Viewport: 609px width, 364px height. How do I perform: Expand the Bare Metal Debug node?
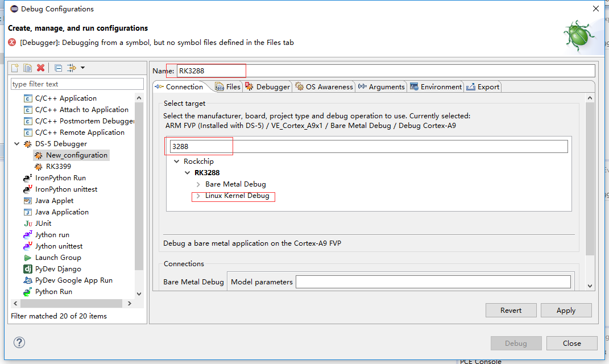198,184
